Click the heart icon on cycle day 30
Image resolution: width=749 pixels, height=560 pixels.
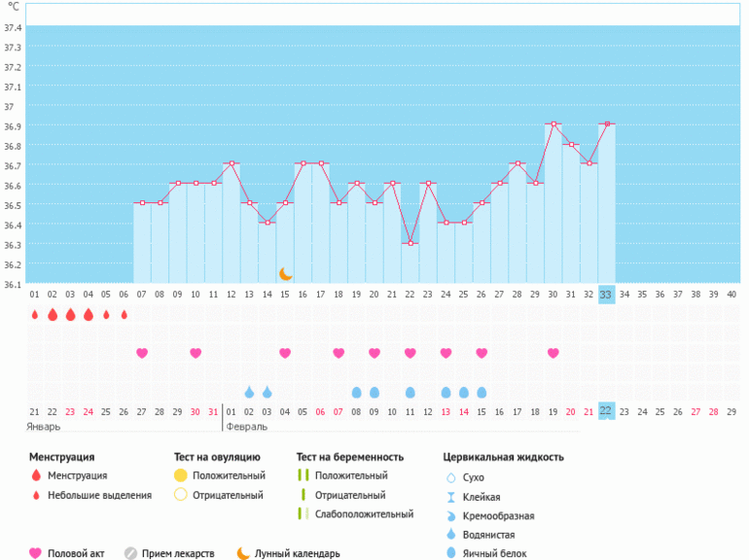click(553, 353)
